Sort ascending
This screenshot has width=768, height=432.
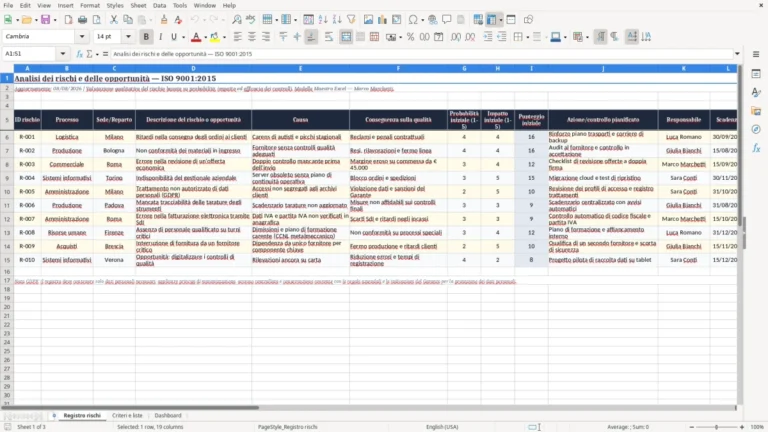coord(323,20)
